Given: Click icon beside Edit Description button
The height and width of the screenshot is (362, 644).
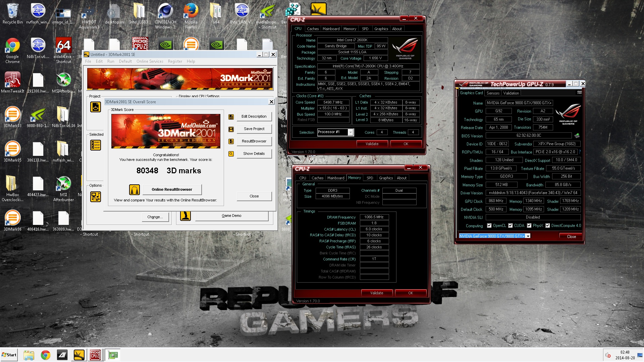Looking at the screenshot, I should 231,117.
